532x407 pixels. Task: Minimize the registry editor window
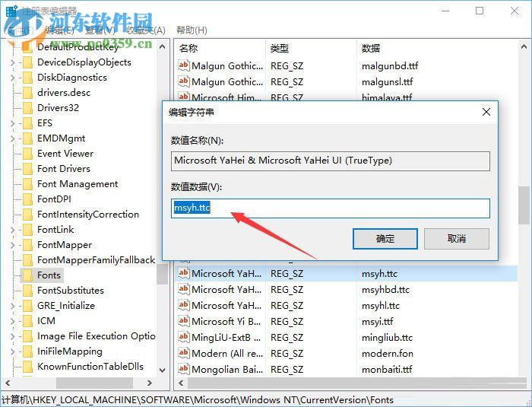tap(445, 11)
